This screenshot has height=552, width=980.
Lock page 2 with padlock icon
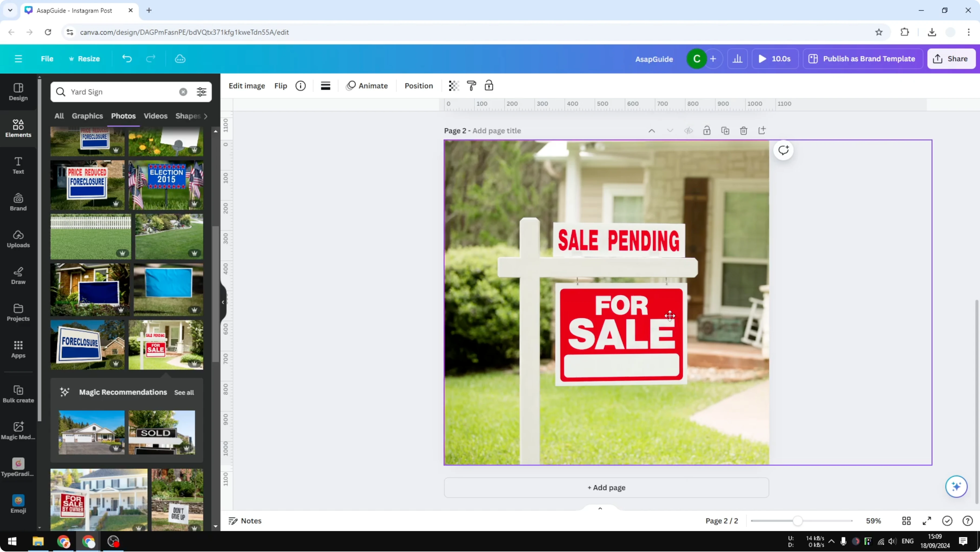(x=706, y=131)
